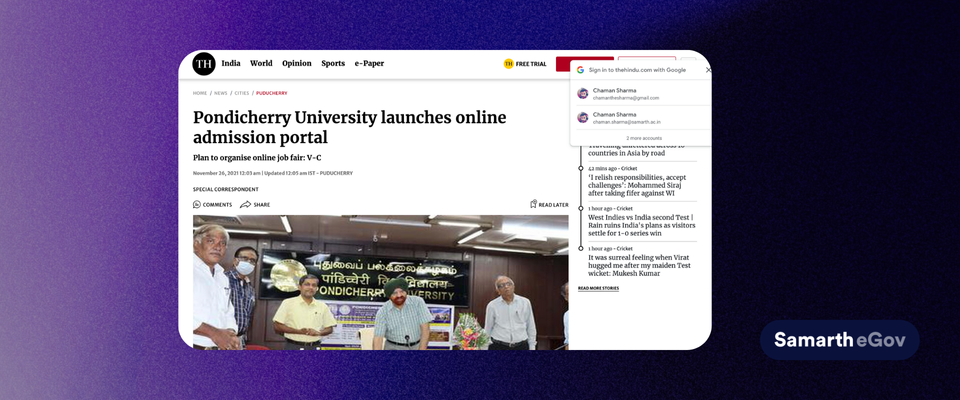960x400 pixels.
Task: Expand 2 more accounts
Action: [x=643, y=138]
